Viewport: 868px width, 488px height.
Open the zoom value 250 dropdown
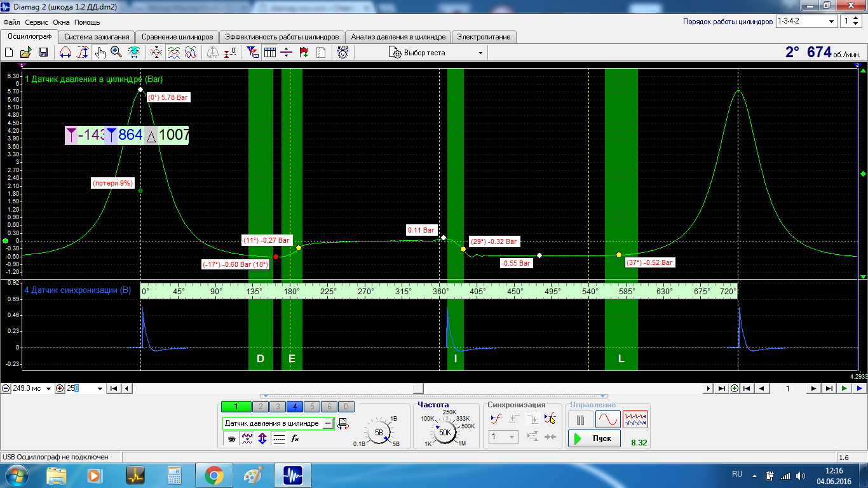click(x=100, y=388)
